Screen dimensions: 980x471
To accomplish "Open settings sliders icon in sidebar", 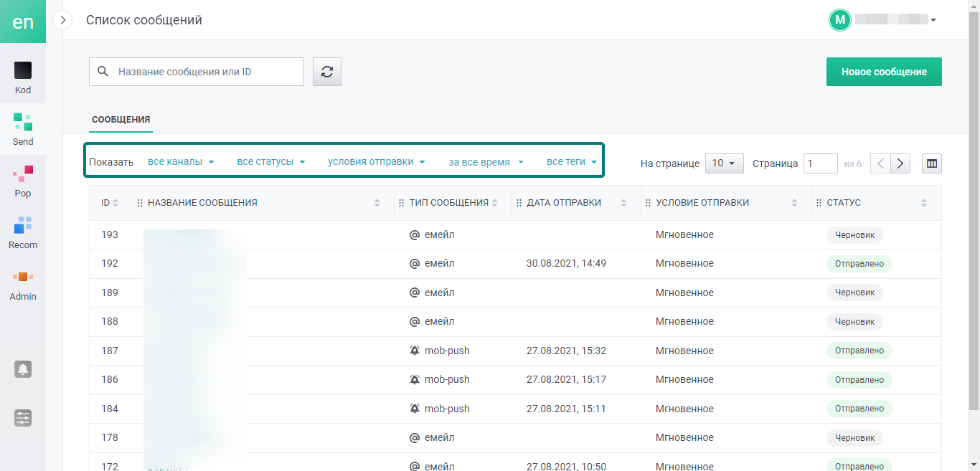I will (23, 418).
